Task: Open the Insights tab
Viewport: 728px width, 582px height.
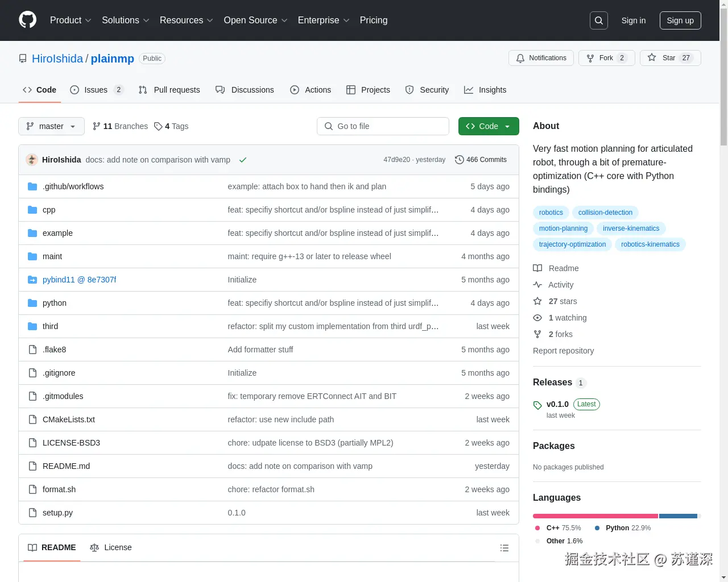Action: coord(485,90)
